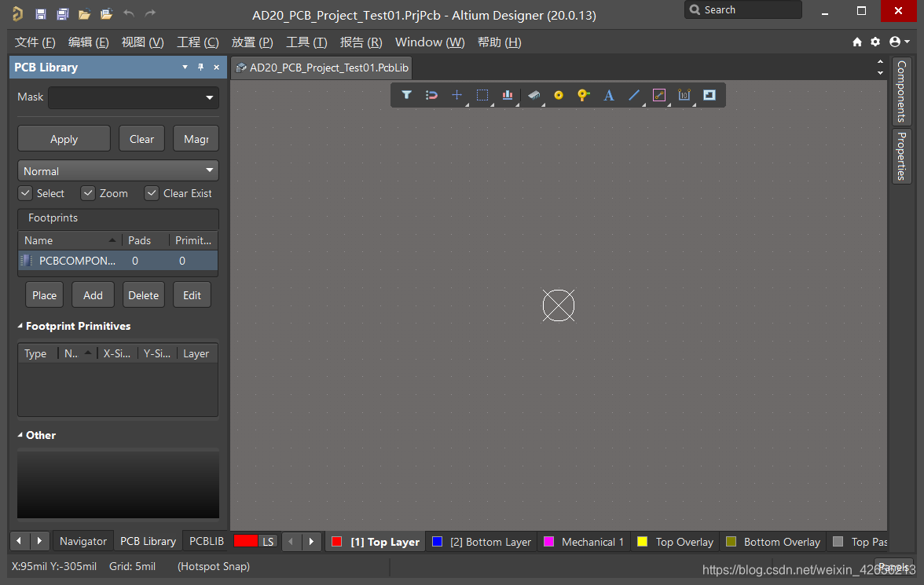Viewport: 924px width, 585px height.
Task: Switch to the Top Overlay layer tab
Action: click(676, 541)
